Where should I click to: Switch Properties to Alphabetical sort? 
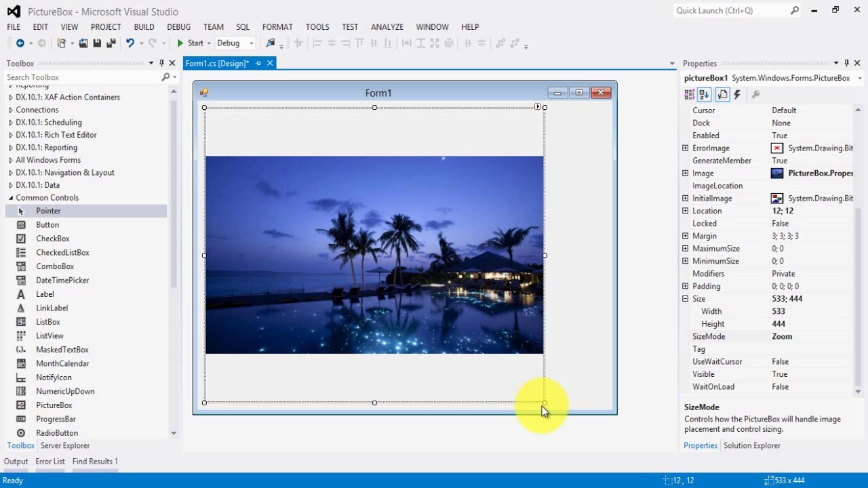tap(705, 95)
